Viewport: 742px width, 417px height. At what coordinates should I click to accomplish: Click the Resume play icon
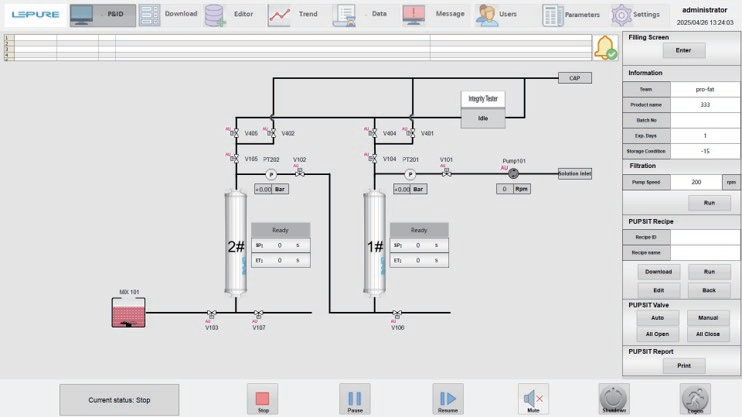click(x=447, y=397)
